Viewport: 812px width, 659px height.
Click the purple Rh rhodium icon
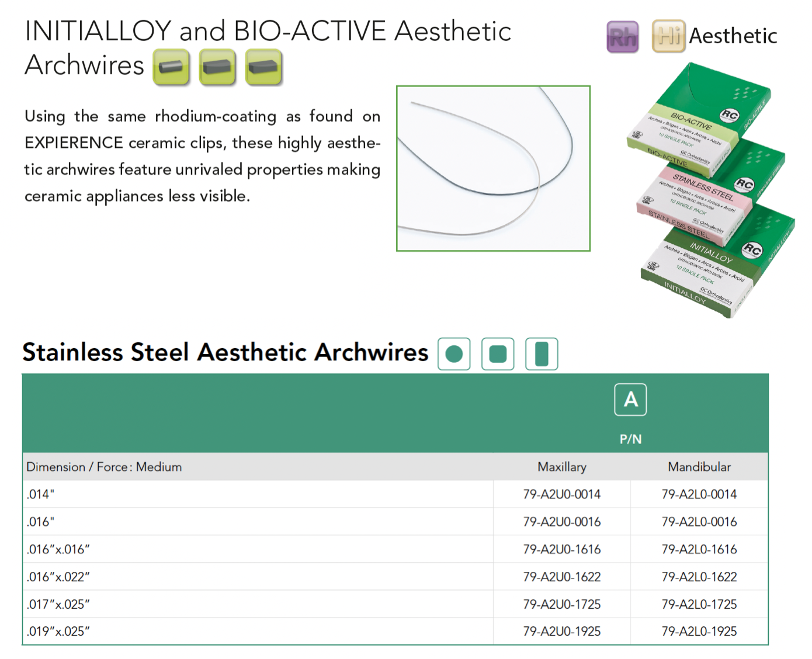coord(622,37)
